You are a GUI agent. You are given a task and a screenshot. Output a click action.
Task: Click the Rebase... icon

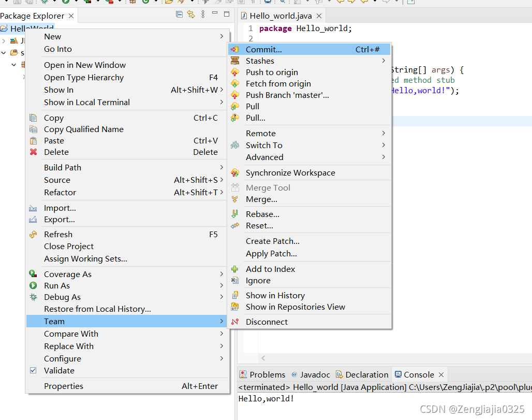[x=235, y=214]
